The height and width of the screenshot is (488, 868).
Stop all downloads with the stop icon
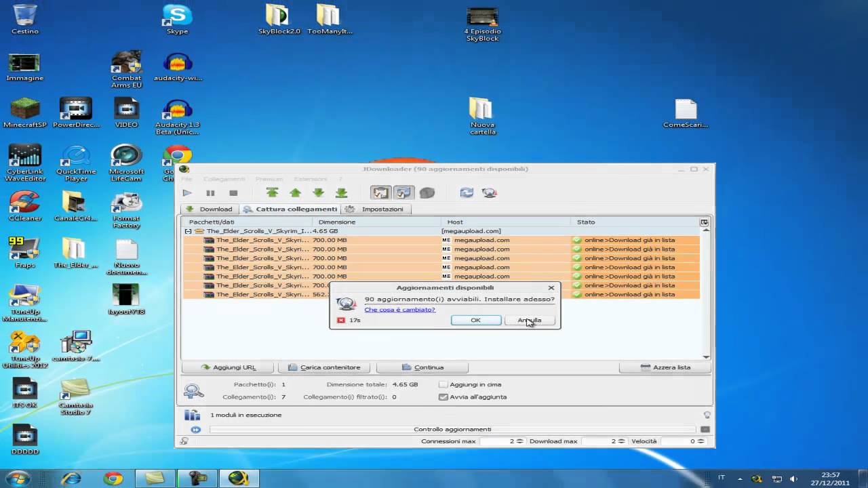[x=233, y=193]
